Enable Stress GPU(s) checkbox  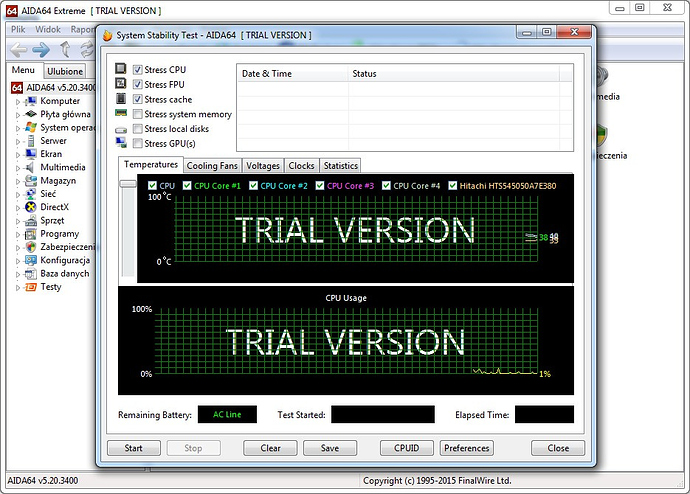click(138, 143)
